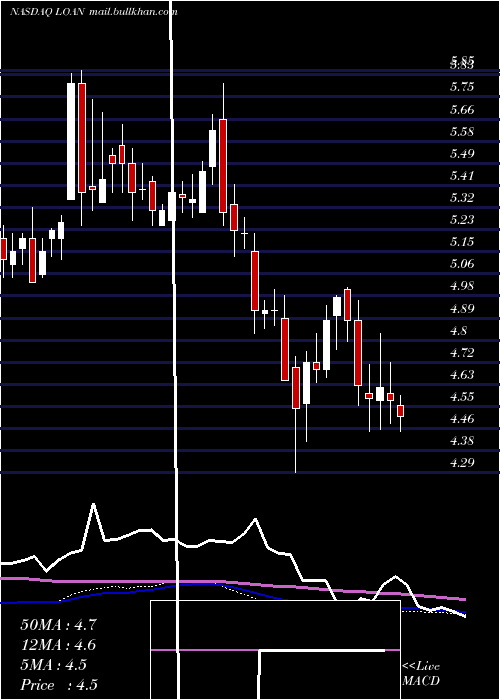The height and width of the screenshot is (700, 500).
Task: Click the Price : 4.5 reading
Action: pyautogui.click(x=59, y=685)
